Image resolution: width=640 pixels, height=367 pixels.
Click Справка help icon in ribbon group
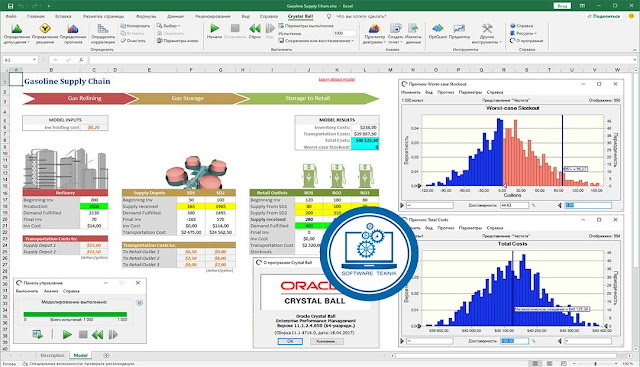click(513, 26)
